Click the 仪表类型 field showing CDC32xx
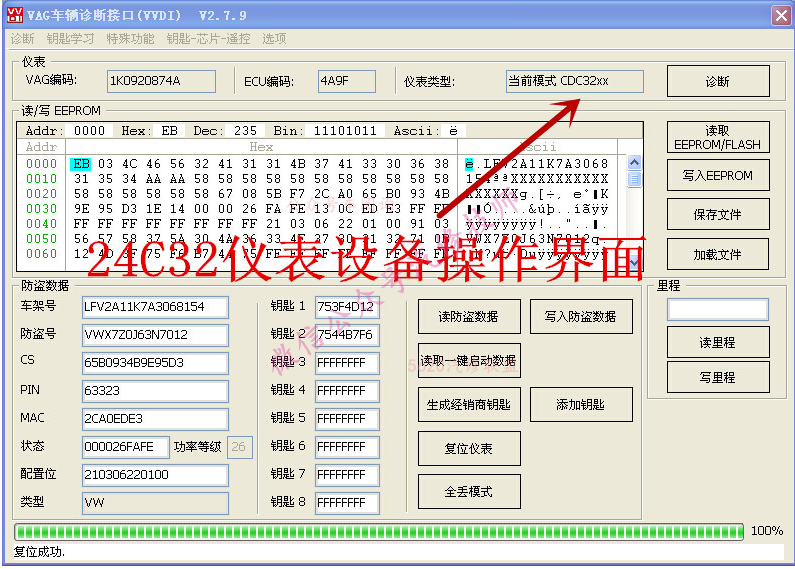Image resolution: width=795 pixels, height=569 pixels. [x=574, y=81]
